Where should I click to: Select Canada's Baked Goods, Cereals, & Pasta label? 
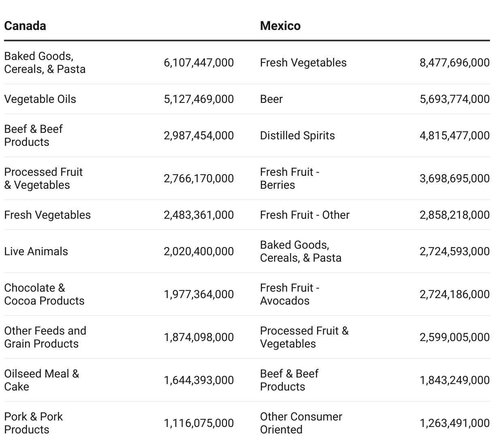pyautogui.click(x=45, y=62)
